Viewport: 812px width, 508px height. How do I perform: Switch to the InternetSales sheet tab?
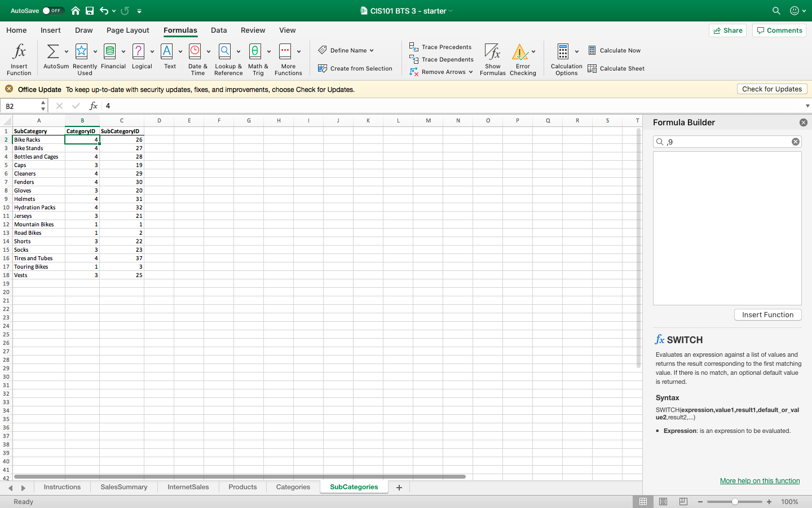pos(188,487)
